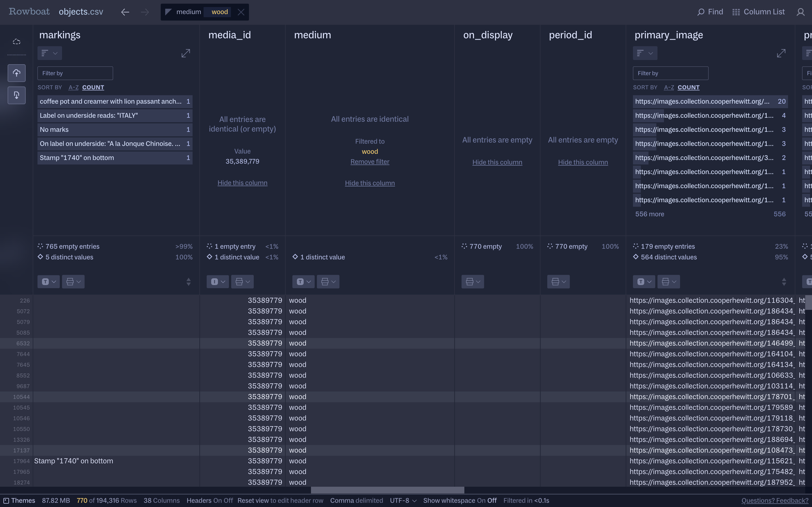
Task: Remove the medium wood filter chip
Action: 241,12
